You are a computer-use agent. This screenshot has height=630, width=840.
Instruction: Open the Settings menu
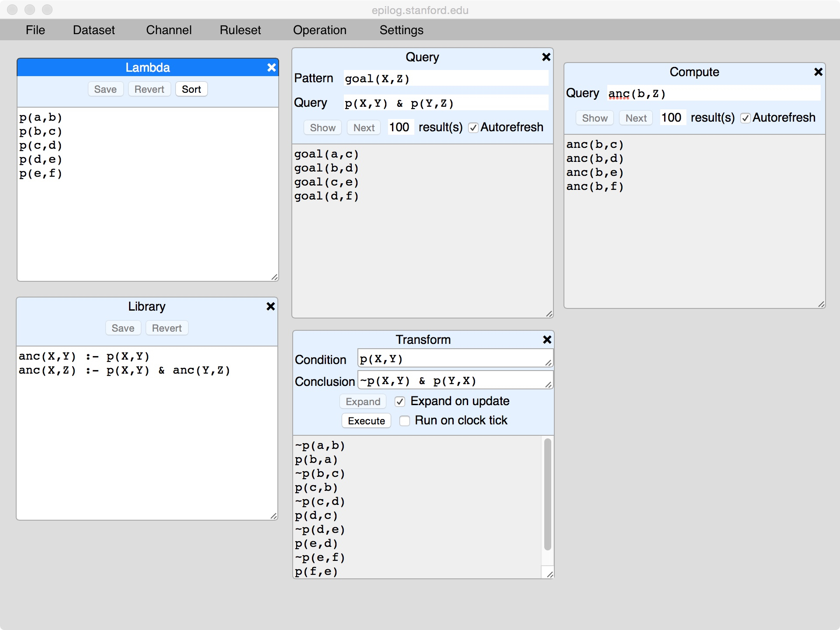point(401,30)
